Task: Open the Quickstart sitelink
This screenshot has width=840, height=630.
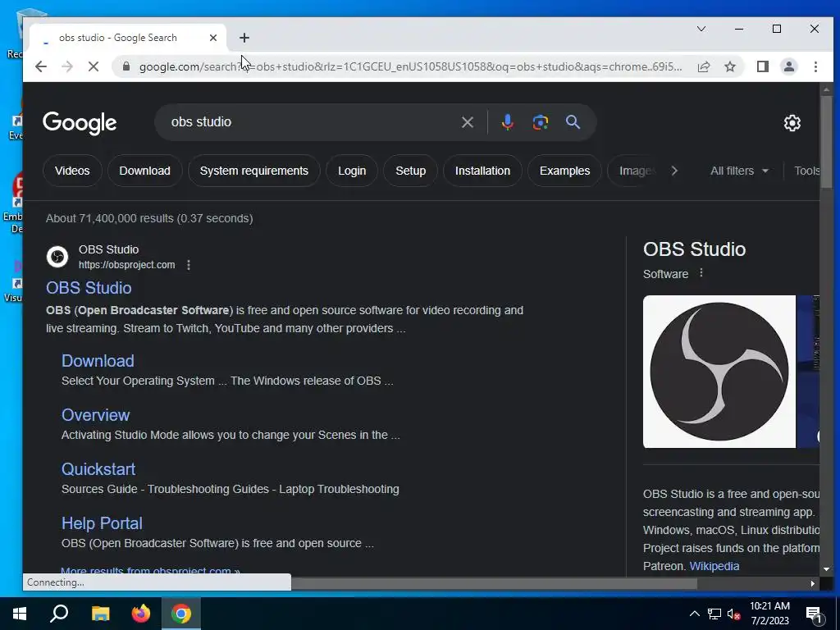Action: (98, 469)
